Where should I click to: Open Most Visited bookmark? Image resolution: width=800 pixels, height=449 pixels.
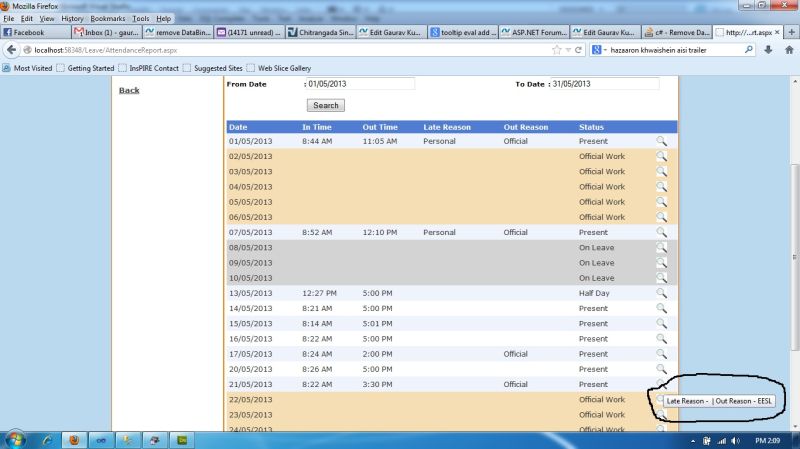pyautogui.click(x=28, y=68)
